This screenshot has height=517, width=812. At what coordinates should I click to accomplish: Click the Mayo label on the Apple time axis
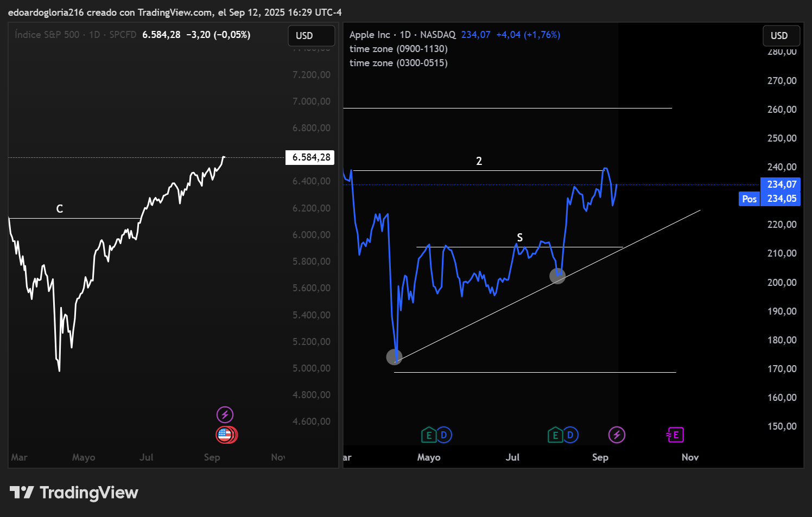(x=429, y=457)
